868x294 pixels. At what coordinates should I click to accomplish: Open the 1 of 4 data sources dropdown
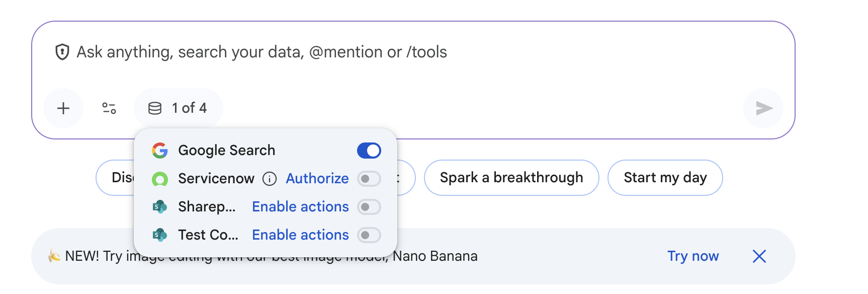pos(179,107)
